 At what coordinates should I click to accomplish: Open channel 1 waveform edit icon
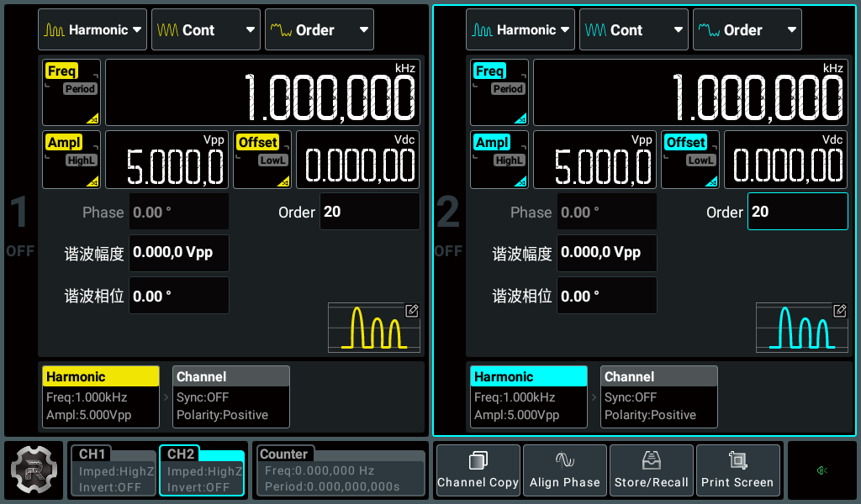[412, 311]
